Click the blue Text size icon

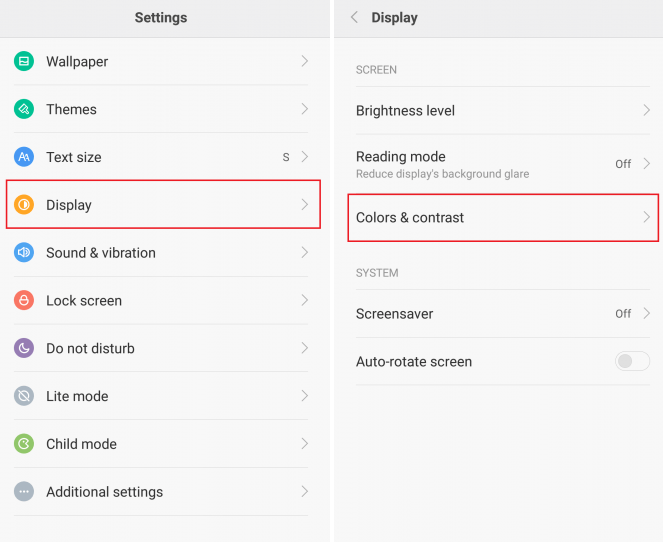24,157
